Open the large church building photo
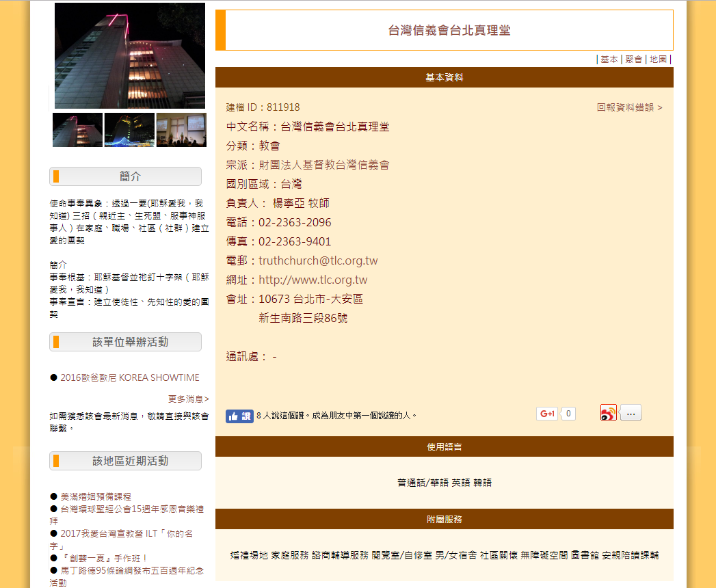 pos(130,55)
